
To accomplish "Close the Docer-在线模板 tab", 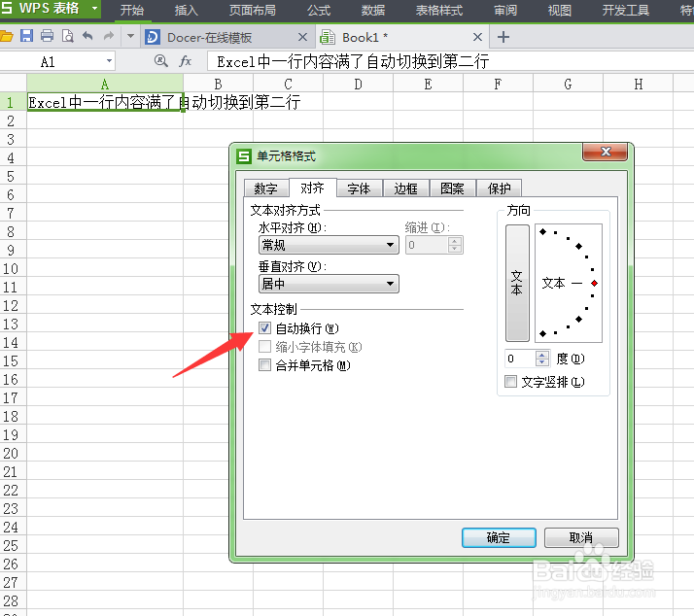I will coord(302,37).
